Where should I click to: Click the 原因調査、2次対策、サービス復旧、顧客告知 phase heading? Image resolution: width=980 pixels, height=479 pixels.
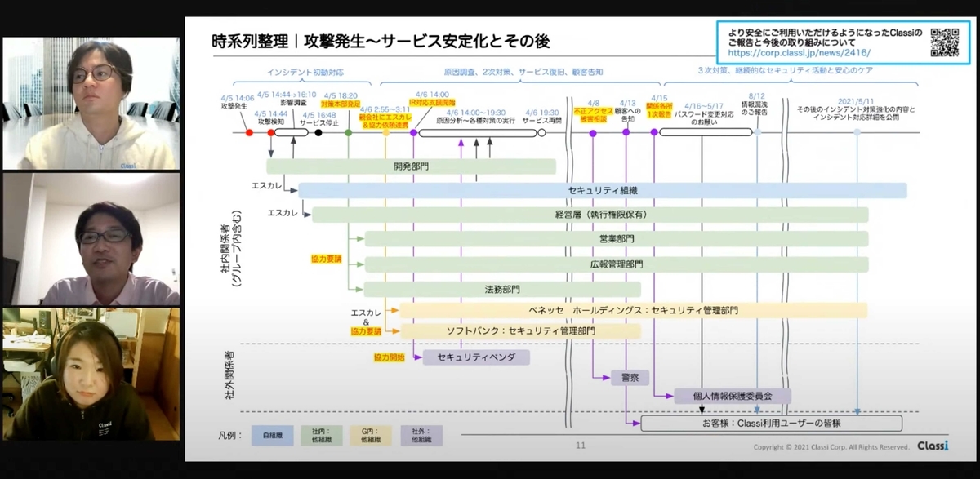[523, 72]
